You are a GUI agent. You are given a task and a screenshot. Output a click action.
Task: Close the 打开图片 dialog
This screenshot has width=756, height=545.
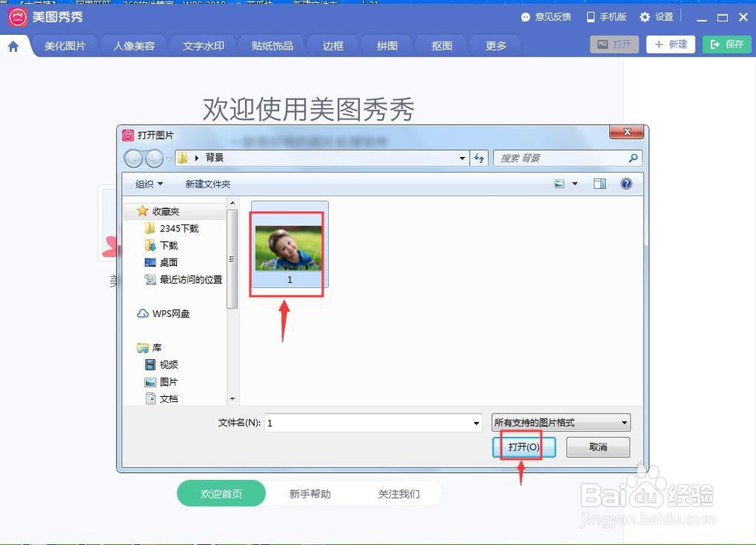click(626, 132)
